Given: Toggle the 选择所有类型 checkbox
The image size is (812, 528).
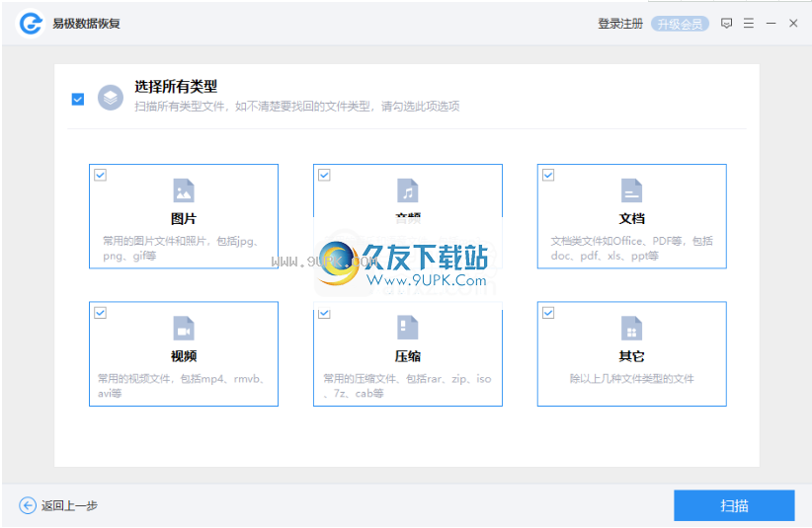Looking at the screenshot, I should click(x=78, y=99).
